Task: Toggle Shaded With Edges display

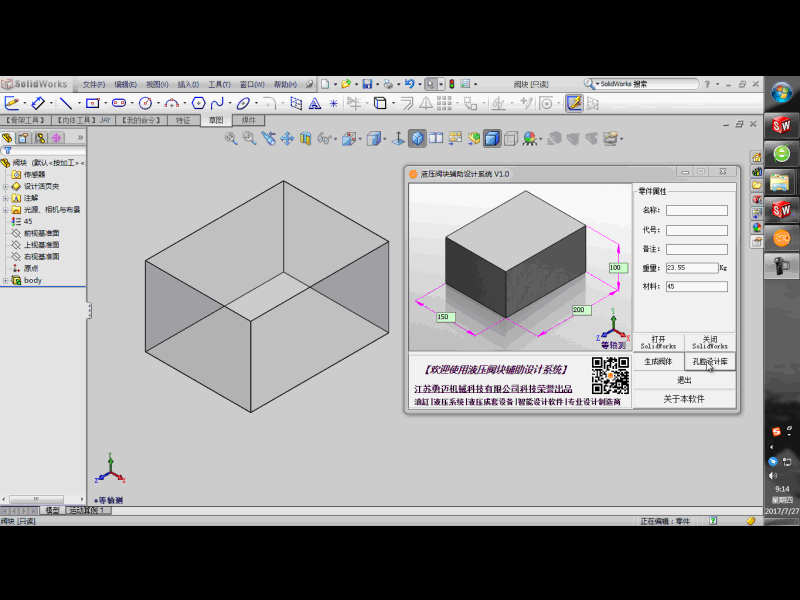Action: coord(492,138)
